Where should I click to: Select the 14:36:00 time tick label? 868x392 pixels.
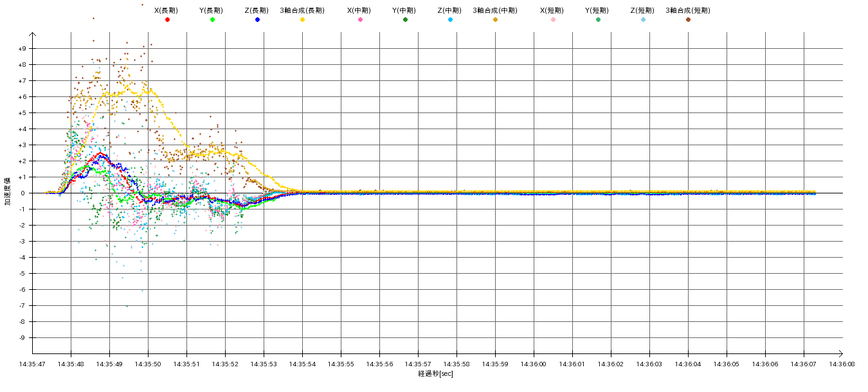(534, 364)
